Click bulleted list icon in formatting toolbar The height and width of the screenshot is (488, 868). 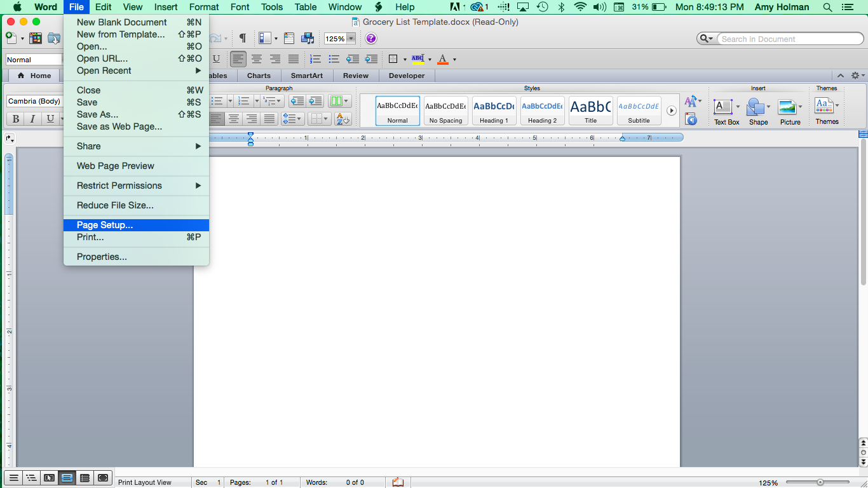point(334,59)
